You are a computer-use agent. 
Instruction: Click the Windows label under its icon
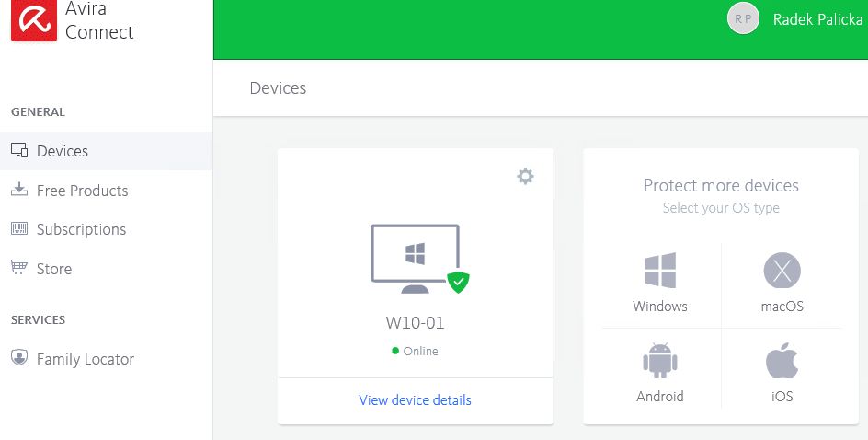tap(660, 307)
